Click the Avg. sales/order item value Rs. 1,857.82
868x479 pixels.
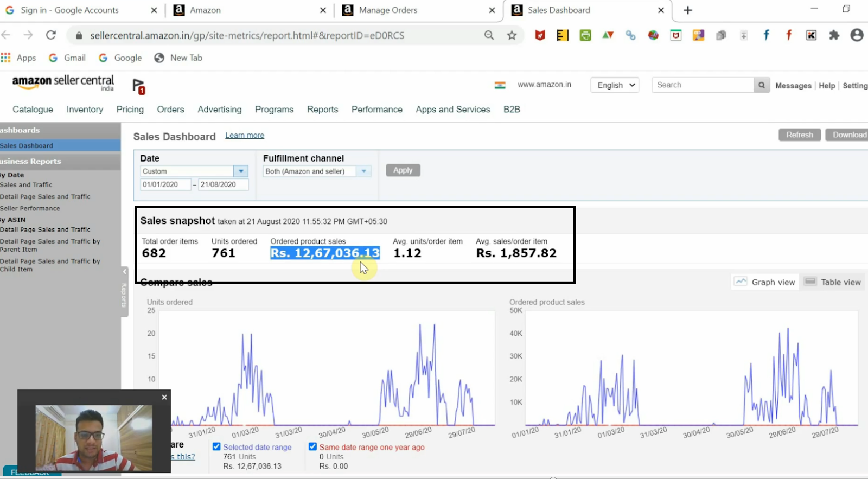(516, 253)
